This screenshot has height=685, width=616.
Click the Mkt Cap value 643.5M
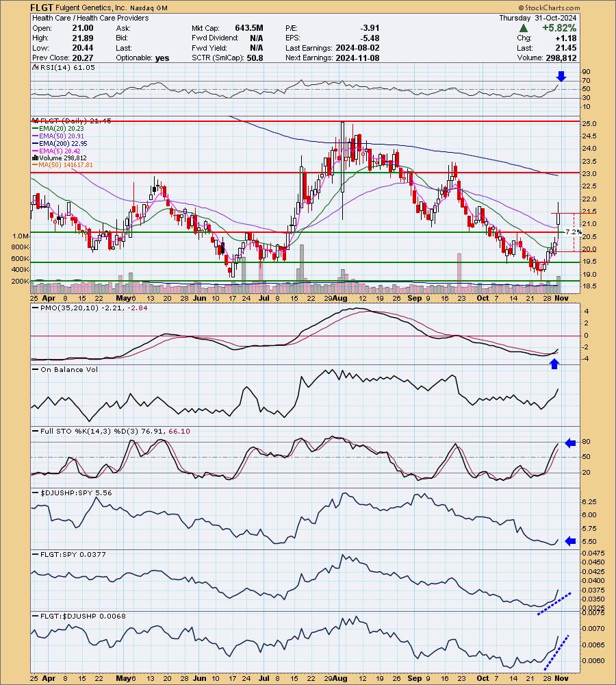pyautogui.click(x=249, y=28)
